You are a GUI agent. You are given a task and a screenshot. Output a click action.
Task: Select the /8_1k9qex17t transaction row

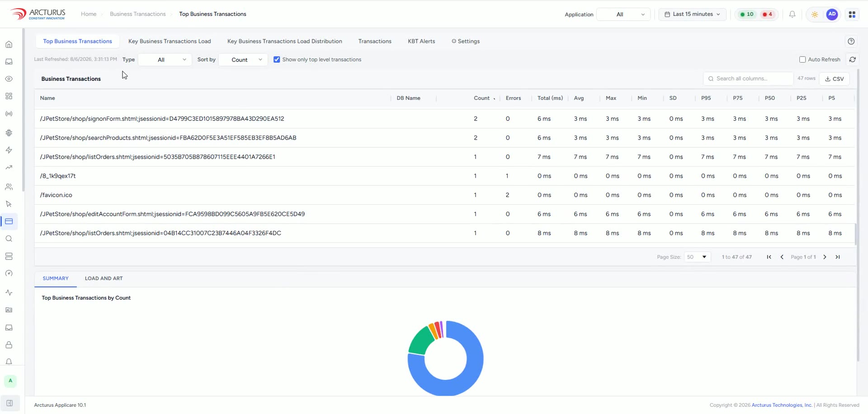point(444,176)
